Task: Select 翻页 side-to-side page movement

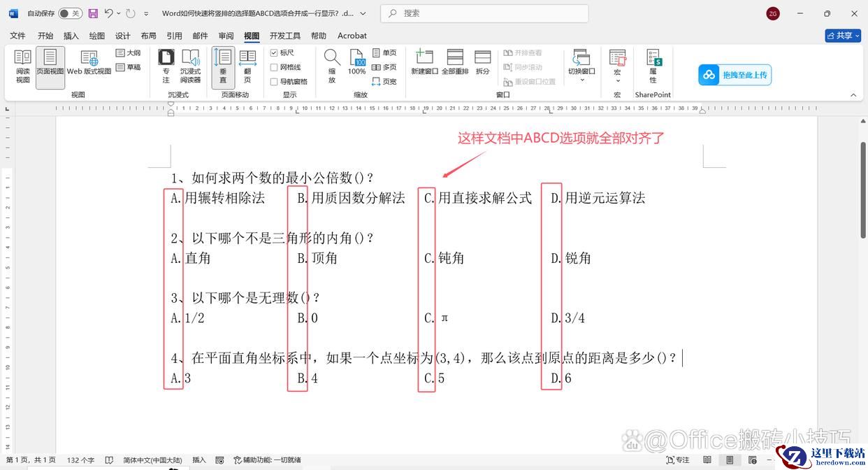Action: point(247,66)
